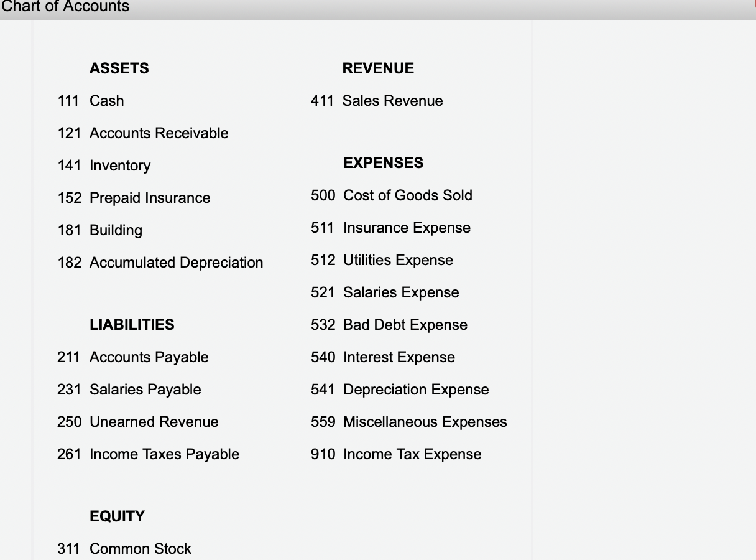Select the 512 Utilities Expense account
The image size is (756, 560).
coord(382,260)
